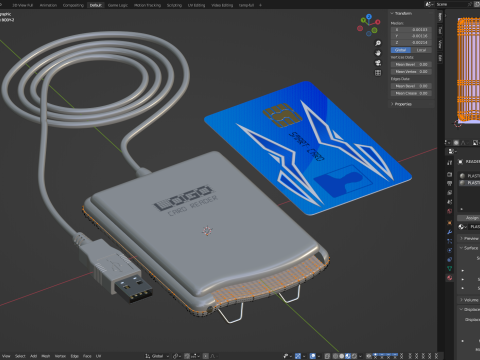
Task: Toggle viewport gizmos display button
Action: [298, 356]
